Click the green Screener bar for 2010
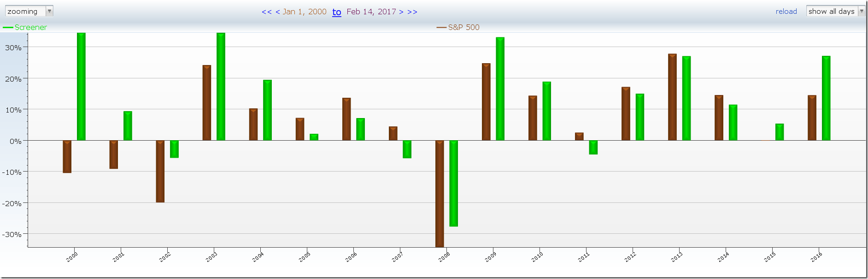This screenshot has width=868, height=279. click(547, 111)
